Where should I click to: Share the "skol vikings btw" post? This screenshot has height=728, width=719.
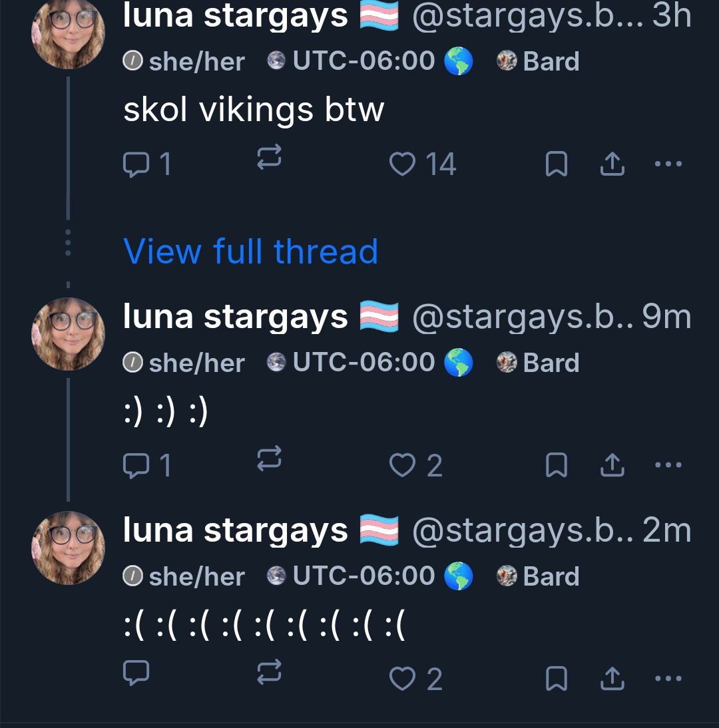(612, 164)
